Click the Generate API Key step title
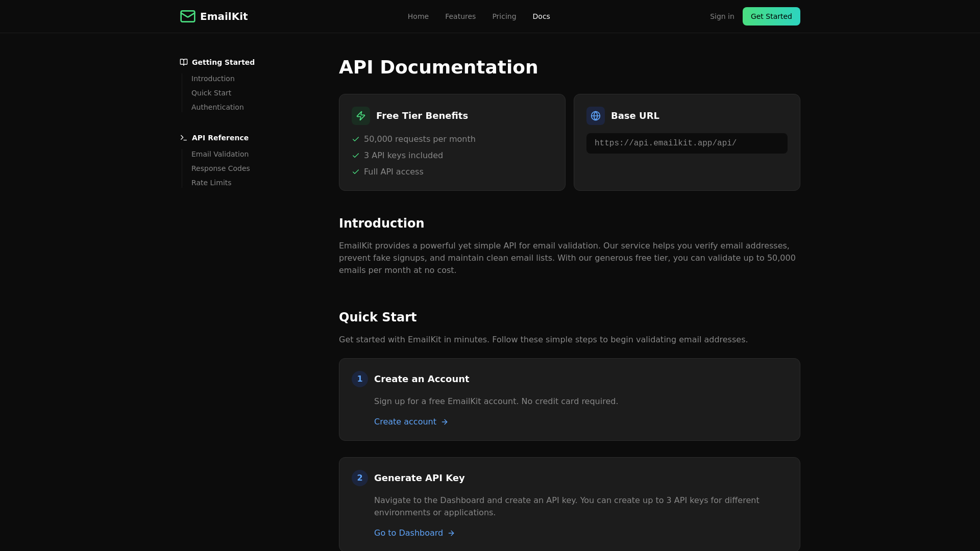 420,478
